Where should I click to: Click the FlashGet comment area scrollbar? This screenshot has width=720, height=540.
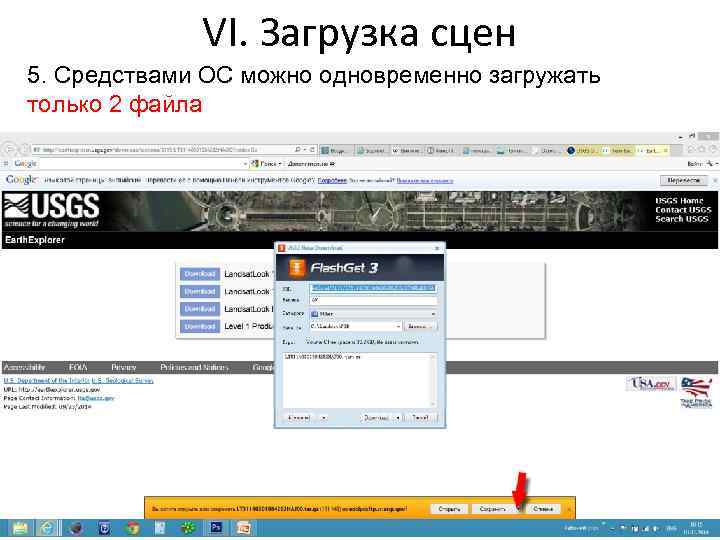(x=432, y=380)
